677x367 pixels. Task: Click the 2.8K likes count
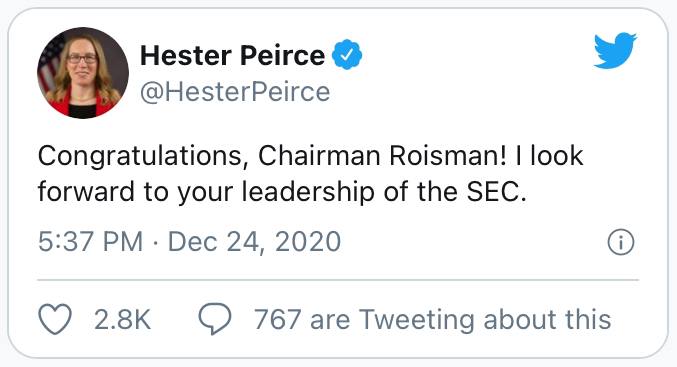[x=123, y=320]
